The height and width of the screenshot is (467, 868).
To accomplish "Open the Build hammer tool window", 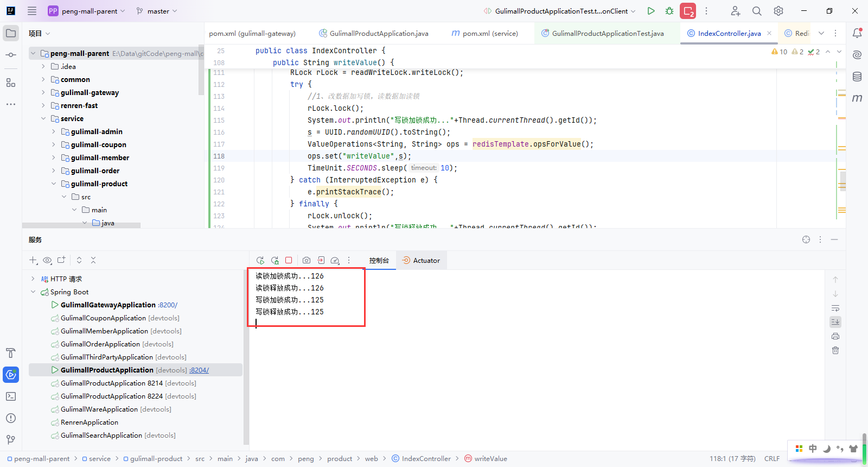I will pyautogui.click(x=11, y=353).
